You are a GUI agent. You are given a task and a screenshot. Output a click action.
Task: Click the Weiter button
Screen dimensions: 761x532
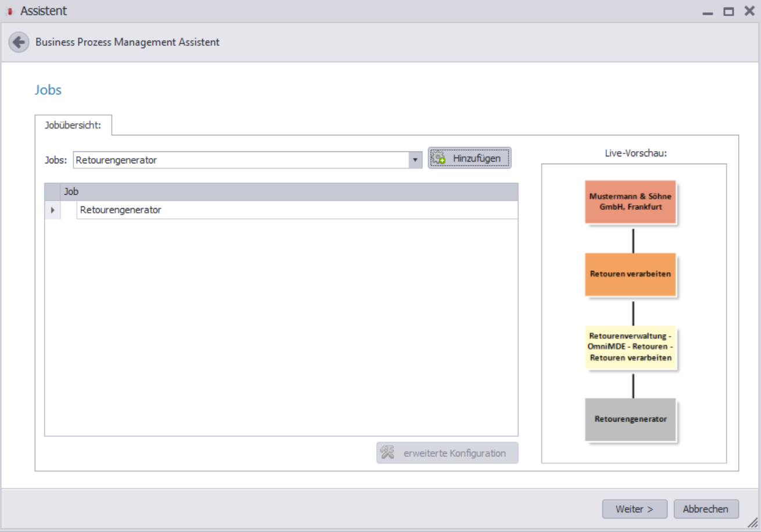pyautogui.click(x=635, y=509)
